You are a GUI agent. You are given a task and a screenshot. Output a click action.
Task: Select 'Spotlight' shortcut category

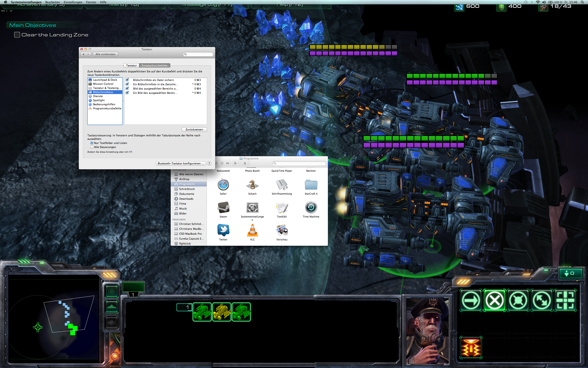(x=105, y=100)
